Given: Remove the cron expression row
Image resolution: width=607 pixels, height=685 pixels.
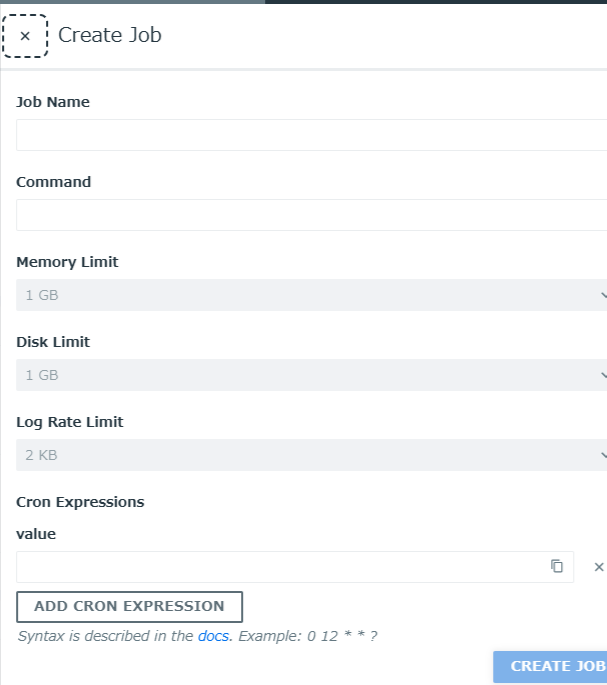Looking at the screenshot, I should (x=599, y=567).
